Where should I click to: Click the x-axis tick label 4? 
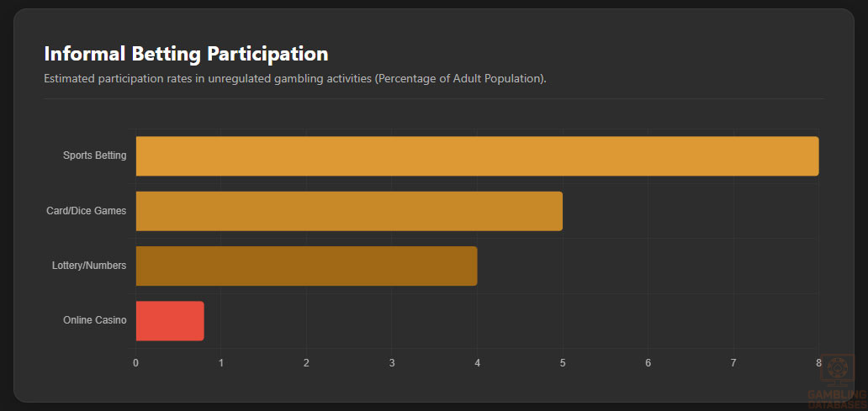point(477,363)
